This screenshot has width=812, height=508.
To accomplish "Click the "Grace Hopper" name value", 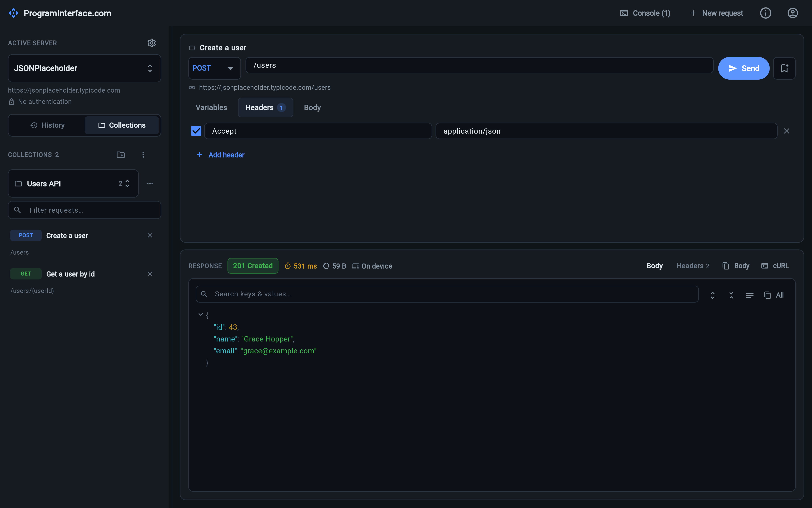I will pyautogui.click(x=267, y=339).
